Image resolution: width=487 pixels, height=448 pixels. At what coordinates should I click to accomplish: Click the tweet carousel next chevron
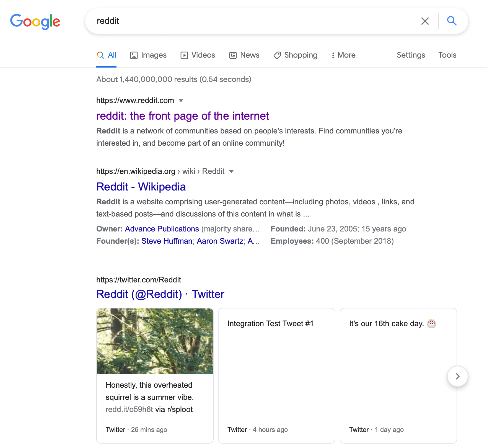coord(457,376)
